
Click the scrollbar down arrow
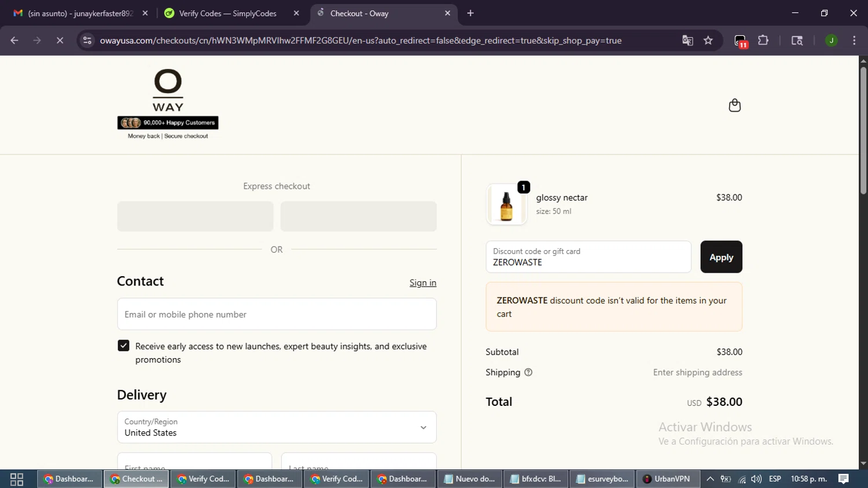coord(863,464)
